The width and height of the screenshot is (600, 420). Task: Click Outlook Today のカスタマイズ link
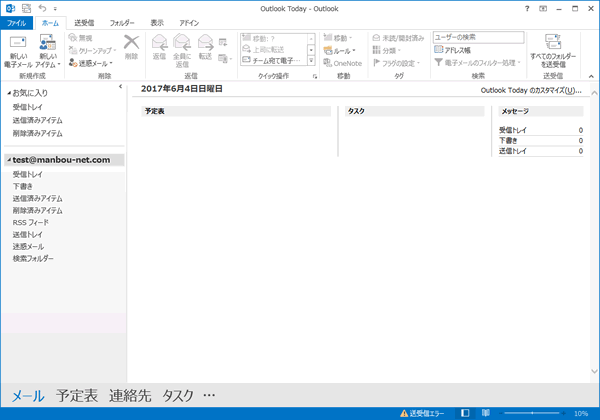click(531, 90)
